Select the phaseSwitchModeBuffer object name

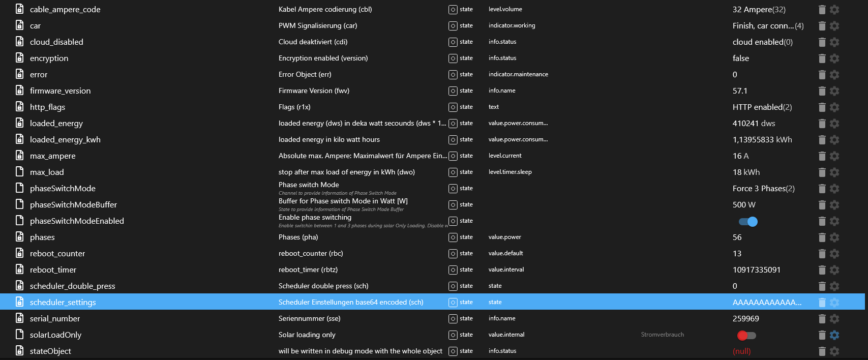[73, 205]
